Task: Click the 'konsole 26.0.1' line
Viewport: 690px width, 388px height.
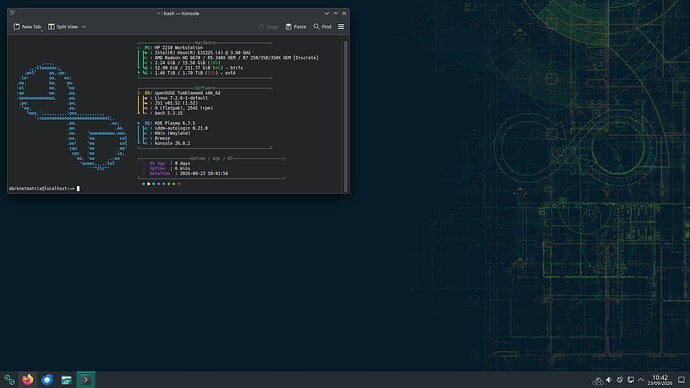Action: [x=172, y=143]
